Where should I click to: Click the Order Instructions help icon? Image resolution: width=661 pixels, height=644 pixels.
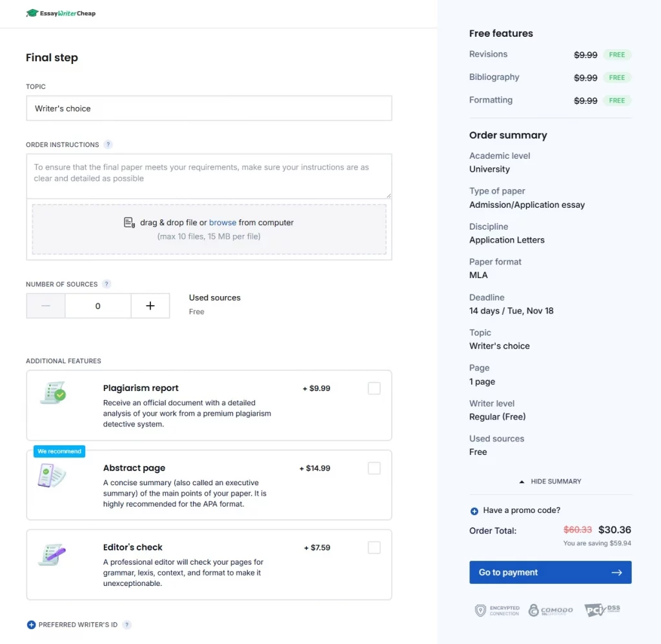click(108, 145)
